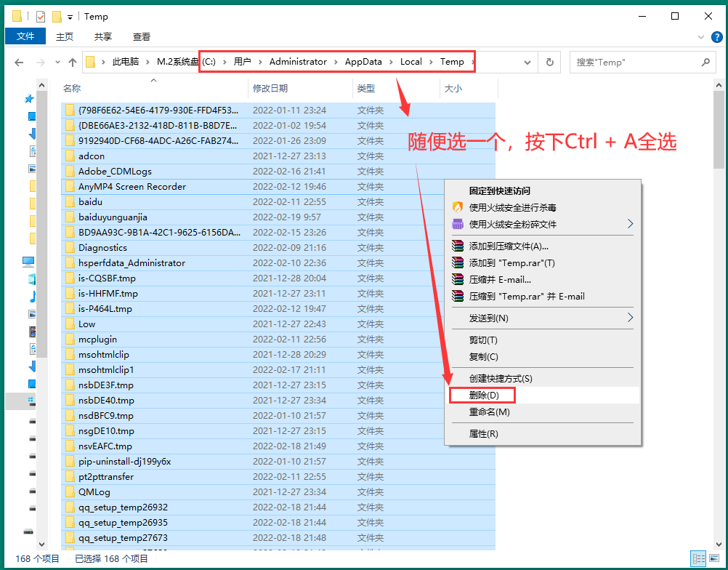Click Music note icon in sidebar
Image resolution: width=728 pixels, height=570 pixels.
pos(33,297)
